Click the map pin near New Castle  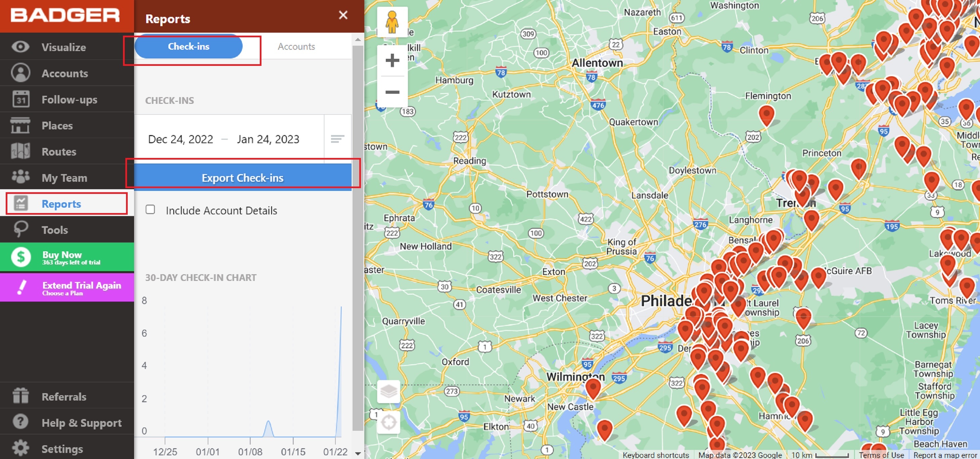[x=604, y=429]
